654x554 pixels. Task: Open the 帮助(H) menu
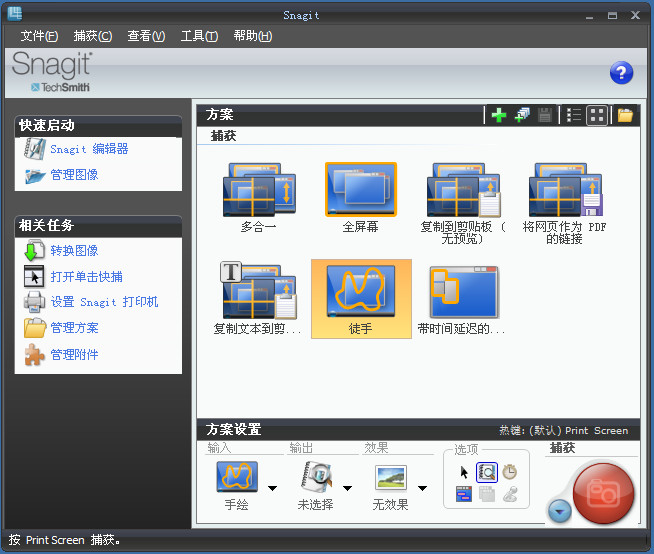click(253, 36)
